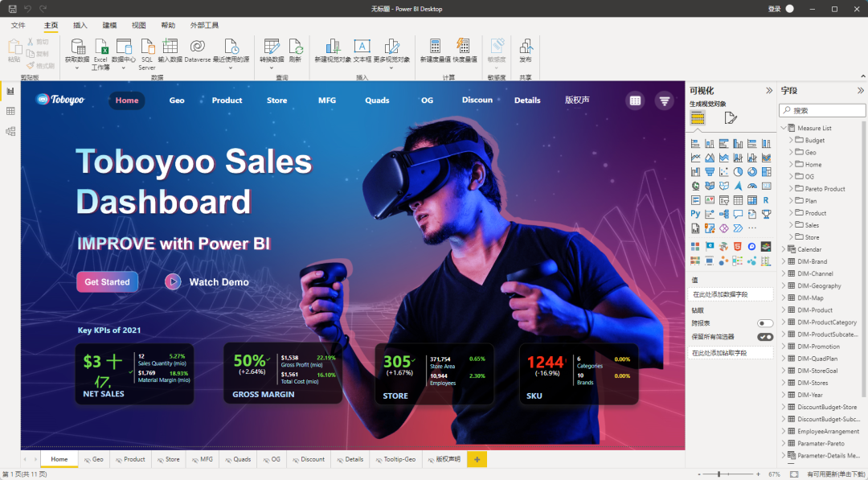Select the gauge visual
This screenshot has height=480, width=868.
(x=751, y=186)
